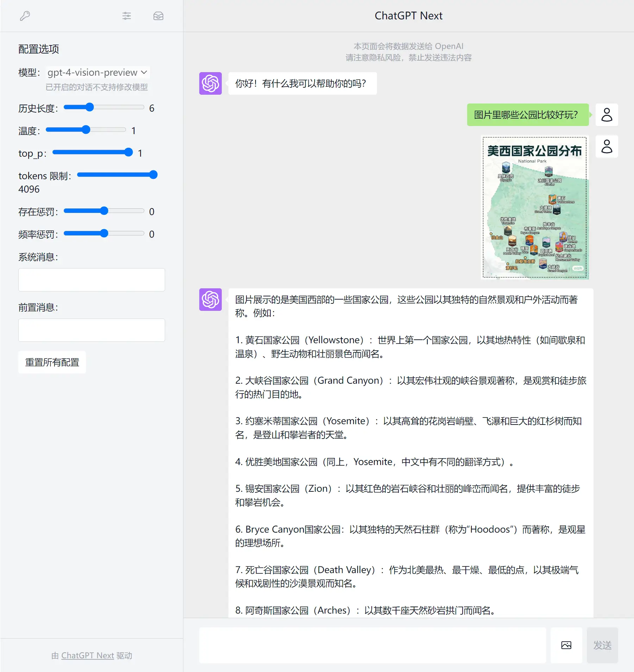634x672 pixels.
Task: Click the ChatGPT avatar beside the greeting
Action: pyautogui.click(x=210, y=83)
